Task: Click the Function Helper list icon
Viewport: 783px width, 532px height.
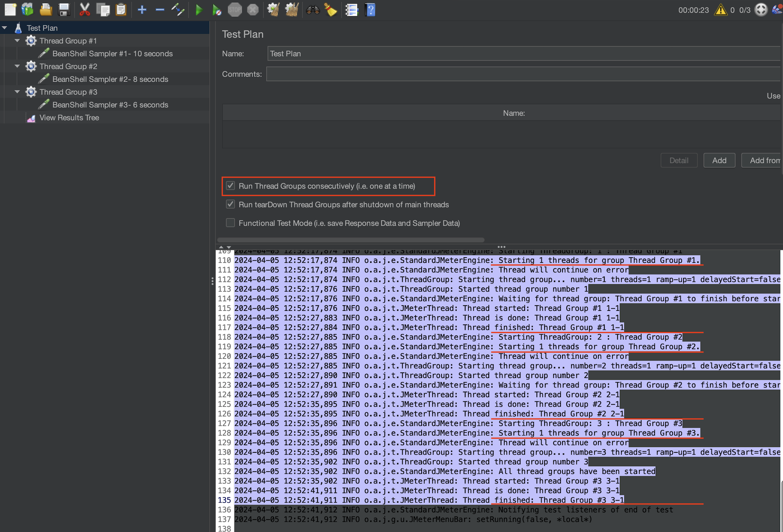Action: (351, 10)
